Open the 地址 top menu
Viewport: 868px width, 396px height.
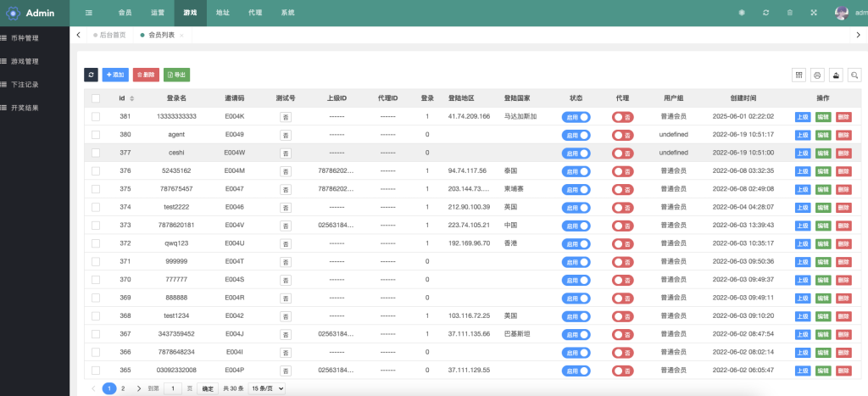(223, 13)
